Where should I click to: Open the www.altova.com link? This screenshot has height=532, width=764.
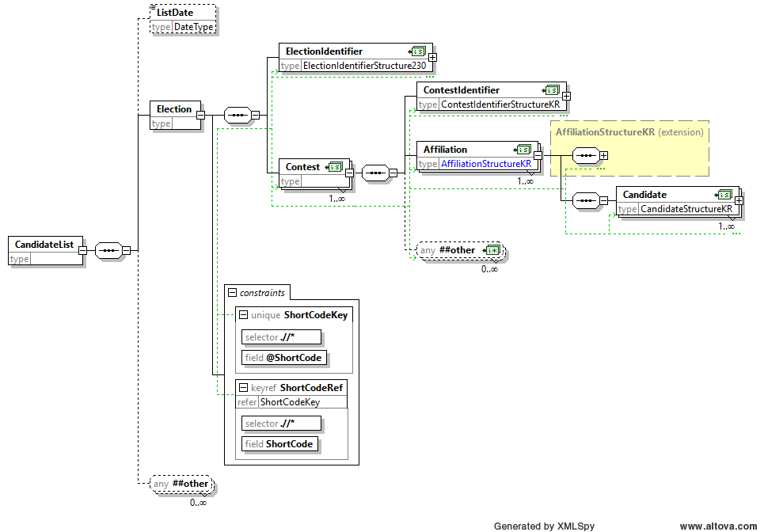[718, 526]
